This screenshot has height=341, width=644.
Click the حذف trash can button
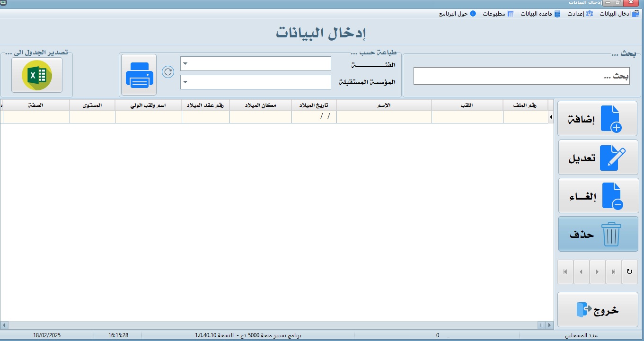(x=598, y=234)
